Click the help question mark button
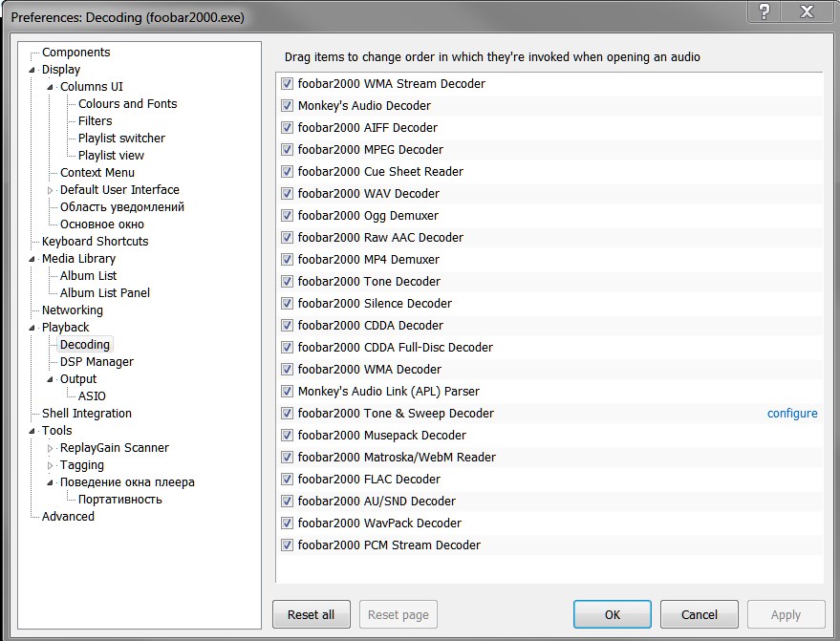This screenshot has height=641, width=840. [x=764, y=11]
